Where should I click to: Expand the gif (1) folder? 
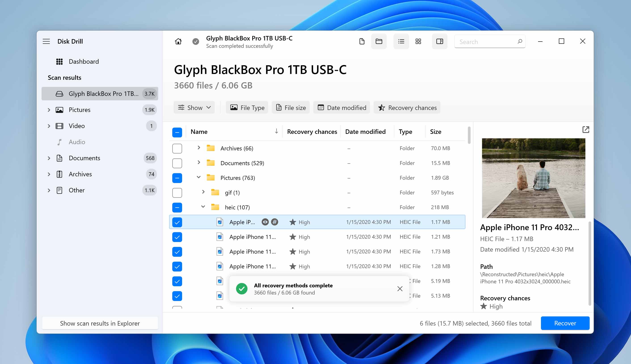203,192
